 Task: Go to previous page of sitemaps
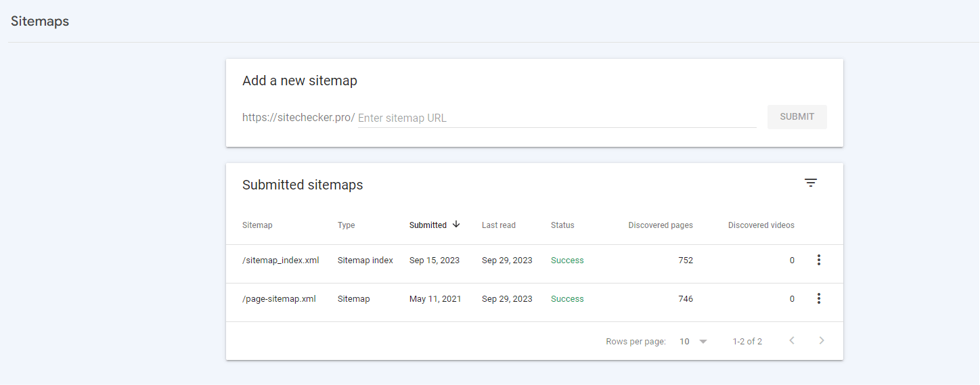coord(792,340)
